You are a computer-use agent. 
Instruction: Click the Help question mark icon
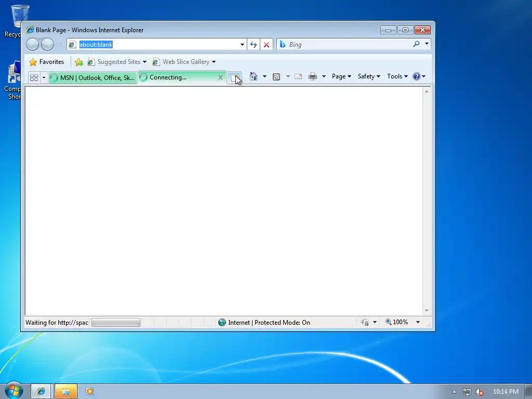417,76
